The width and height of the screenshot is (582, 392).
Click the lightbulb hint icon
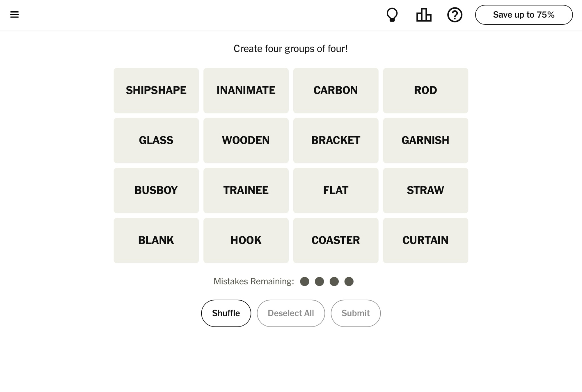point(392,15)
